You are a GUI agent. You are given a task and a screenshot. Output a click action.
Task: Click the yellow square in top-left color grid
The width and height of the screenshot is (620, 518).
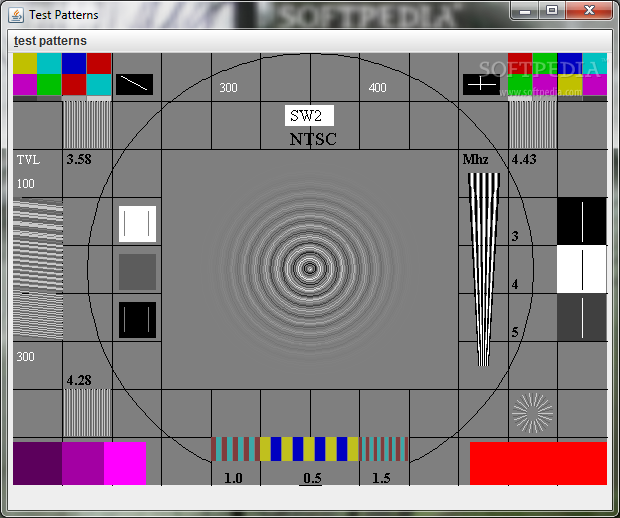tap(25, 64)
